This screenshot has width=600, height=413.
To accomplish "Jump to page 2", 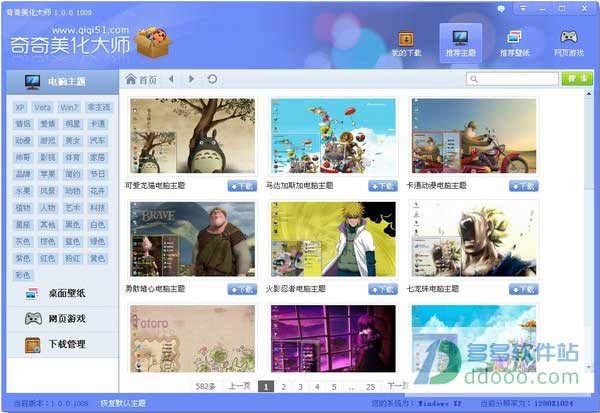I will point(284,387).
